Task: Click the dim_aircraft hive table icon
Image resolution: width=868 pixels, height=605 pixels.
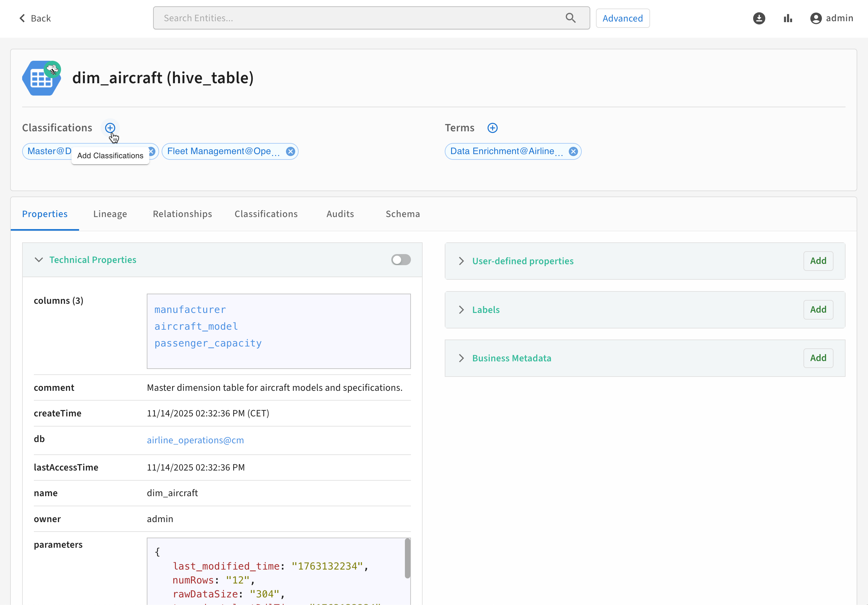Action: [x=41, y=78]
